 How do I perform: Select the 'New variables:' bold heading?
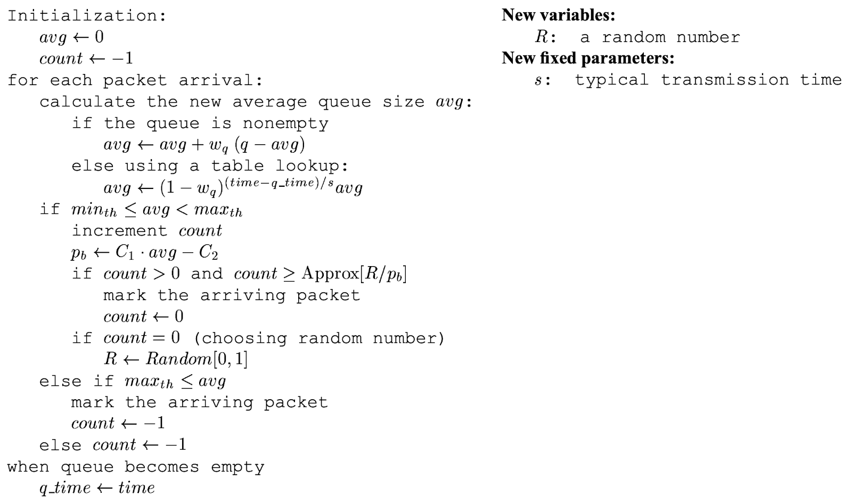pyautogui.click(x=558, y=15)
